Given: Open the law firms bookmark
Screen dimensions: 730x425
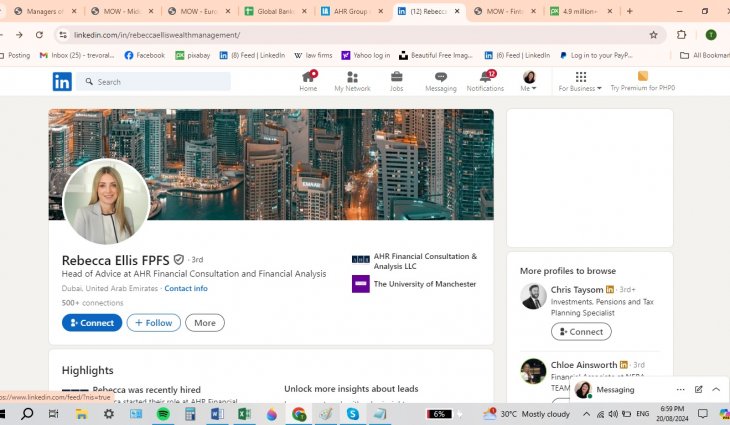Looking at the screenshot, I should tap(313, 55).
